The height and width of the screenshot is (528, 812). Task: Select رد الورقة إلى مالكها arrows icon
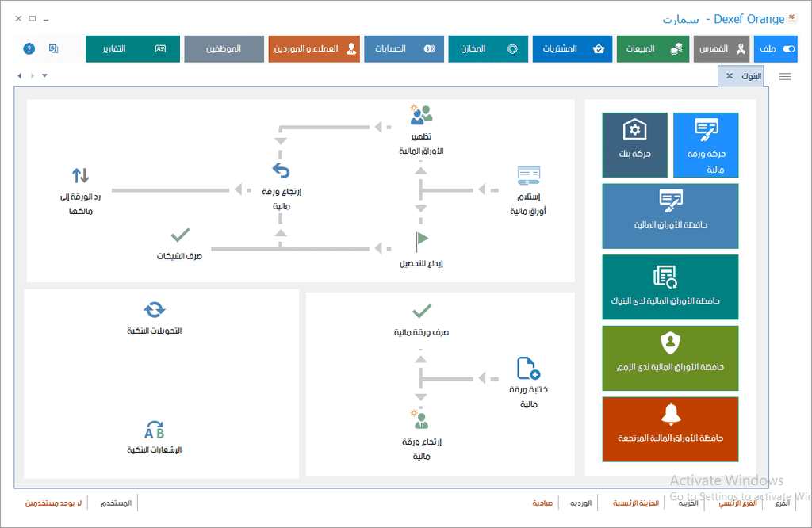[80, 175]
